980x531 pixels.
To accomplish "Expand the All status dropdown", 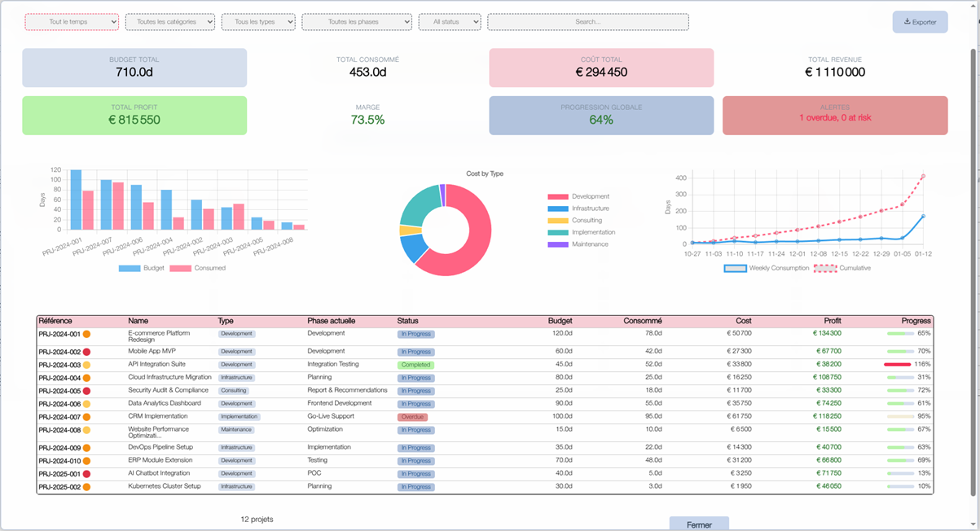I will (x=449, y=22).
